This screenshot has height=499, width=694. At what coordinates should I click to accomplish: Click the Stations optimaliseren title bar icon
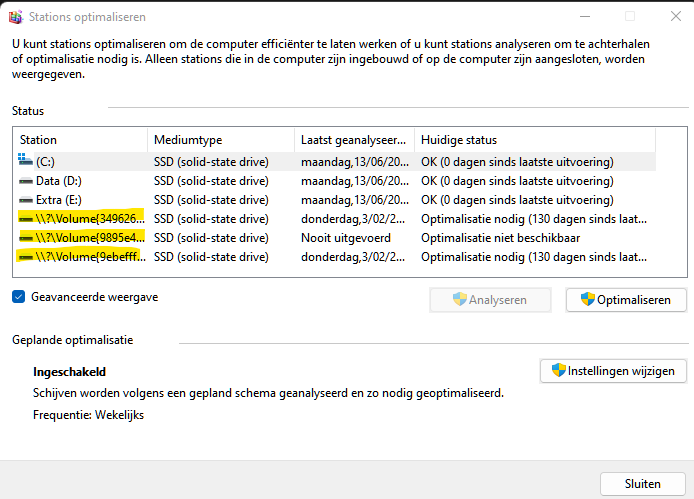[x=15, y=17]
